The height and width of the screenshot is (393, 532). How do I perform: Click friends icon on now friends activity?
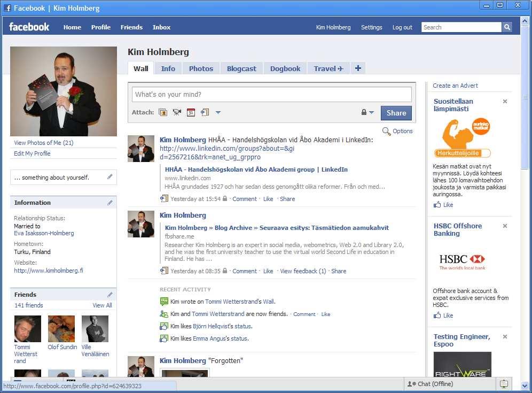[164, 314]
